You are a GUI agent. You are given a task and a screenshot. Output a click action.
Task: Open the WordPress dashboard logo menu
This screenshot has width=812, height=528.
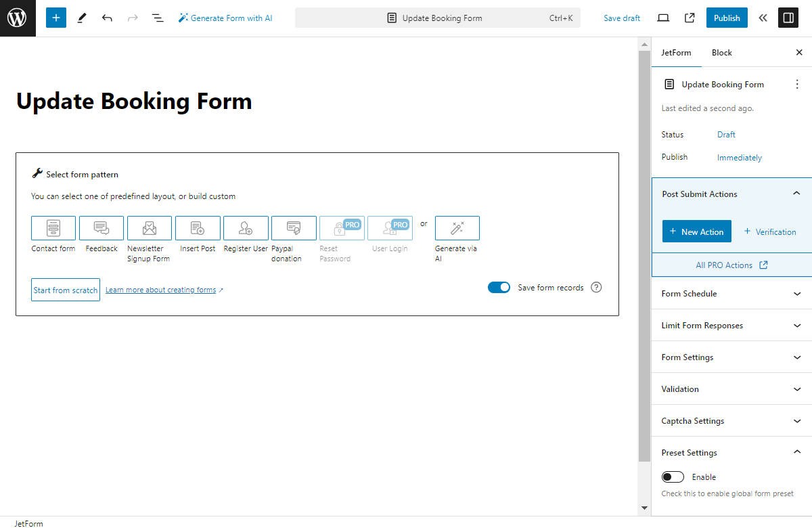[18, 18]
